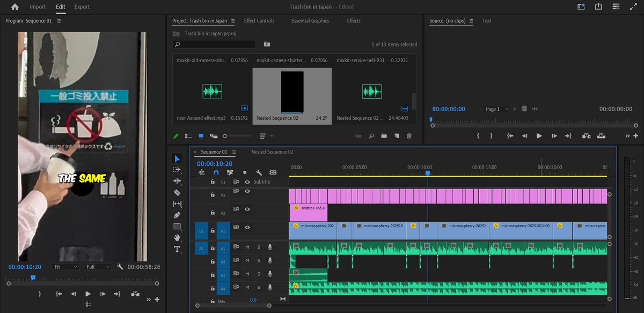Select the pngtree-red-a clip on V2
This screenshot has height=313, width=644.
[x=308, y=213]
